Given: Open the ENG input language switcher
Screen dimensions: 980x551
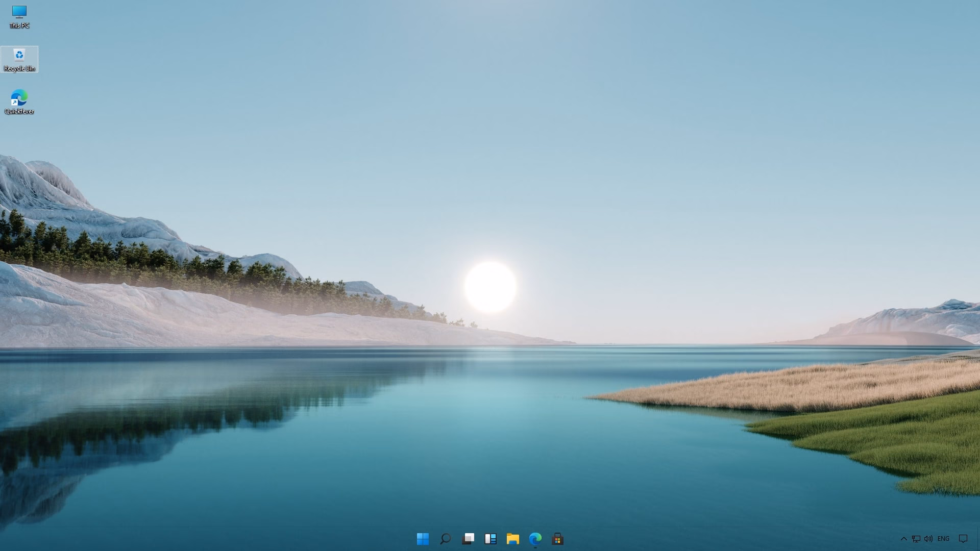Looking at the screenshot, I should coord(943,539).
